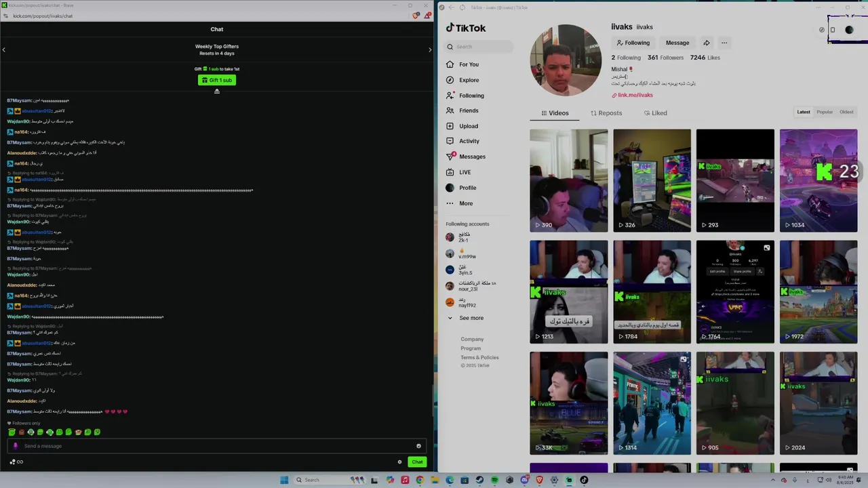Open Friends in TikTok sidebar
This screenshot has height=488, width=868.
click(x=462, y=110)
